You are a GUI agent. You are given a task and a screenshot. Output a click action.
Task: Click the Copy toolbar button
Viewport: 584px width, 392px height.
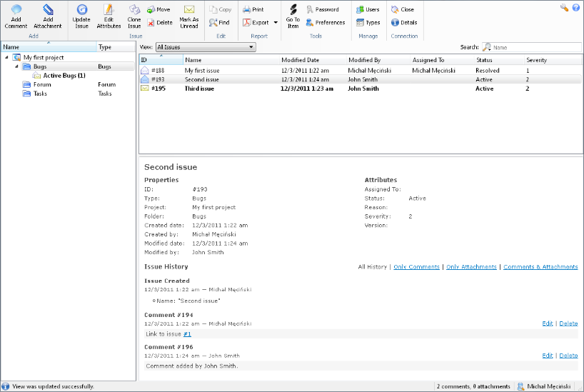[220, 9]
